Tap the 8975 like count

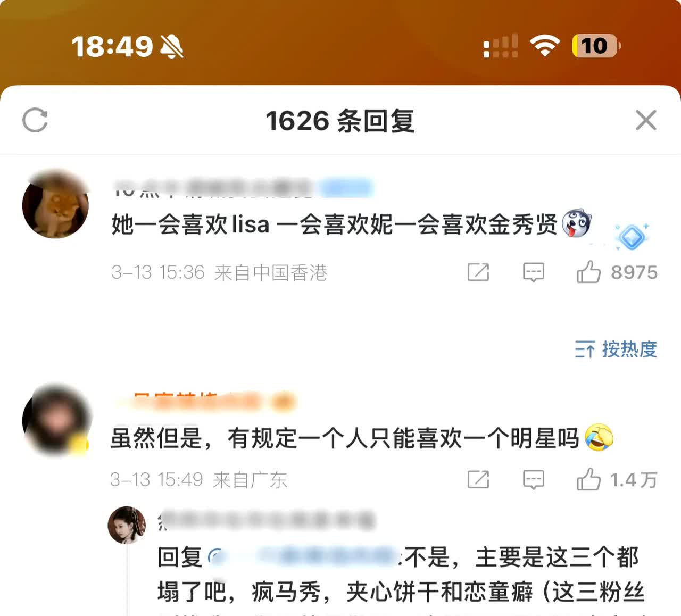(x=634, y=272)
